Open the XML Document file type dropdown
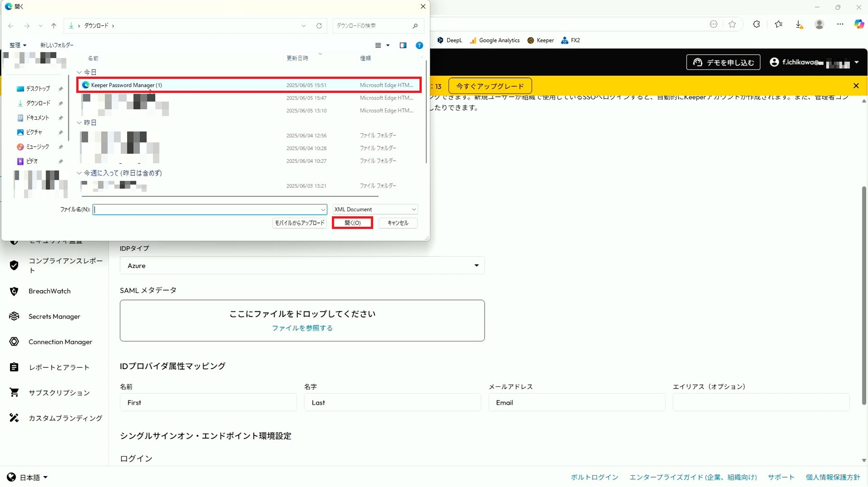The image size is (868, 487). pyautogui.click(x=375, y=209)
